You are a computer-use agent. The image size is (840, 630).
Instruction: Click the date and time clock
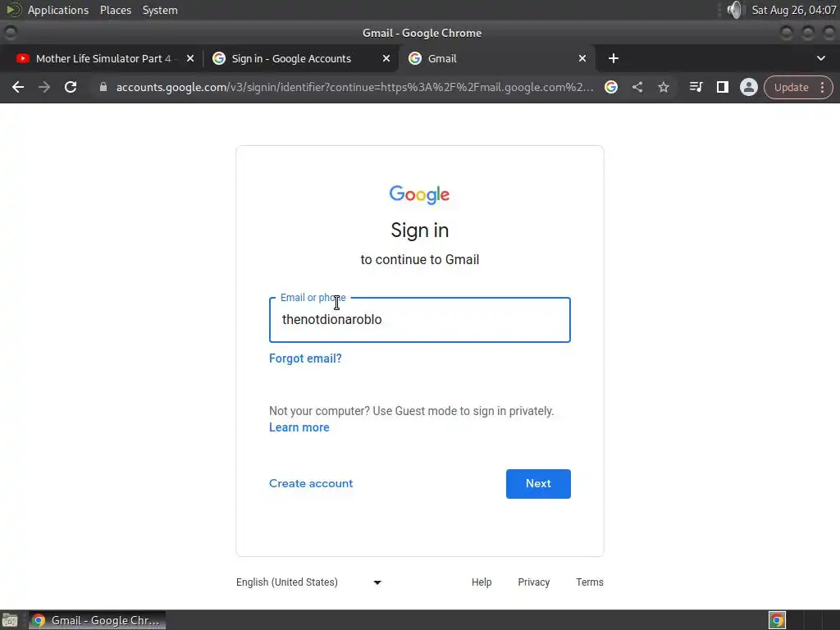[794, 10]
